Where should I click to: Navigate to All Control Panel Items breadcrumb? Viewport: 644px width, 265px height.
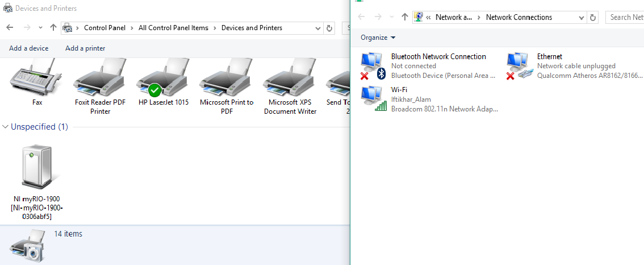pyautogui.click(x=173, y=28)
